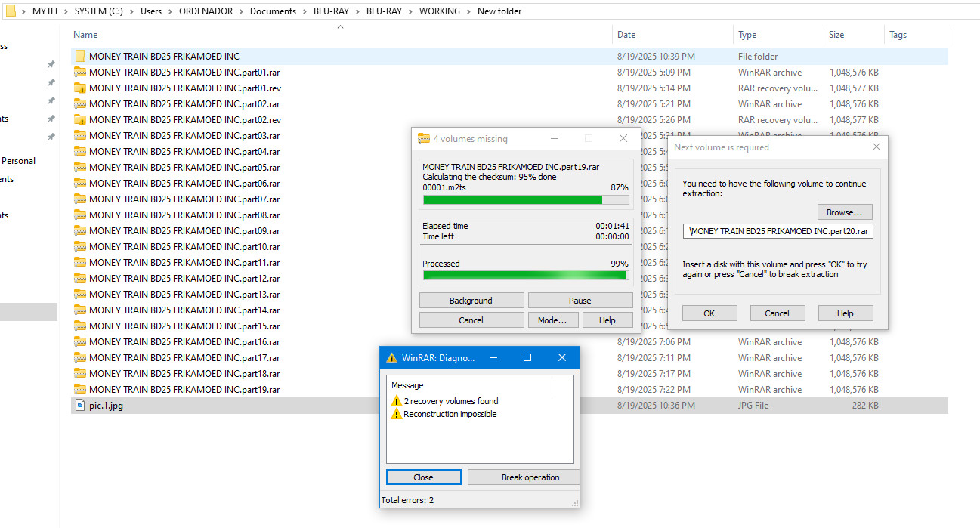Click the Browse... button in Next volume dialog
980x528 pixels.
(x=845, y=212)
